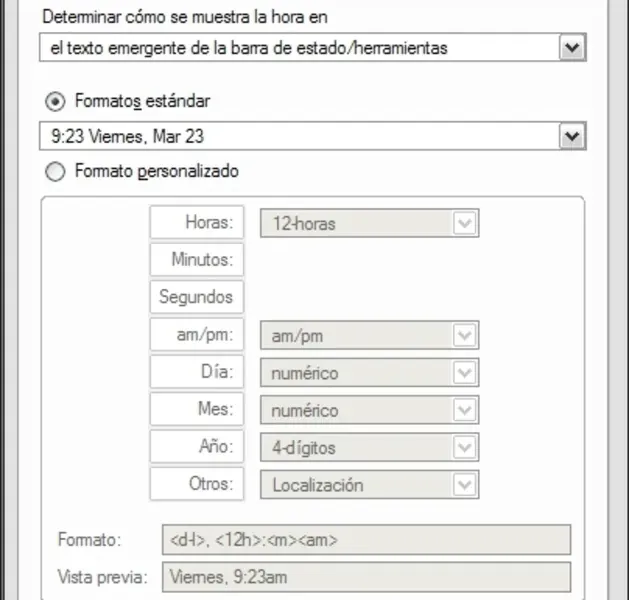Screen dimensions: 629x600
Task: Click the am/pm: insert button
Action: click(197, 335)
